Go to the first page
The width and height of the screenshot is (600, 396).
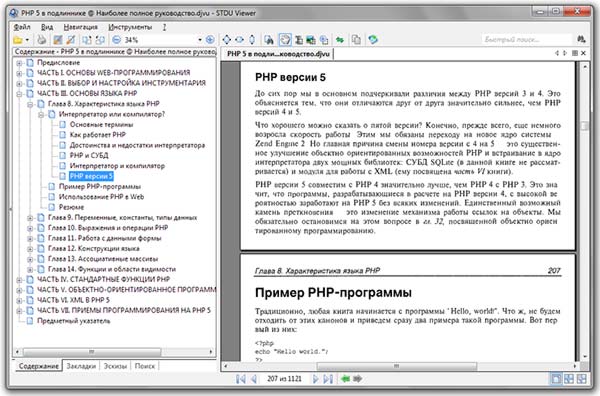click(x=241, y=379)
